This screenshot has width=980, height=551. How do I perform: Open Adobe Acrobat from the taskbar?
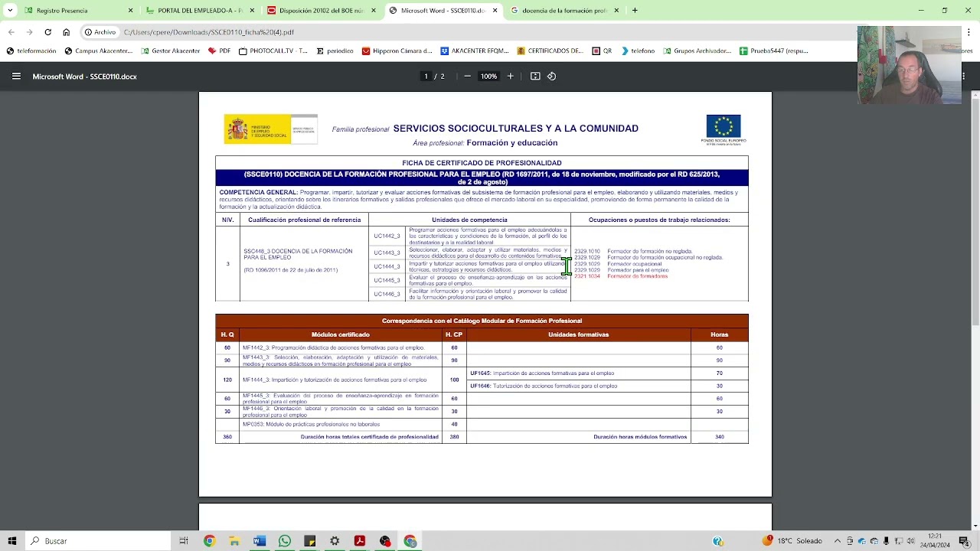tap(360, 541)
